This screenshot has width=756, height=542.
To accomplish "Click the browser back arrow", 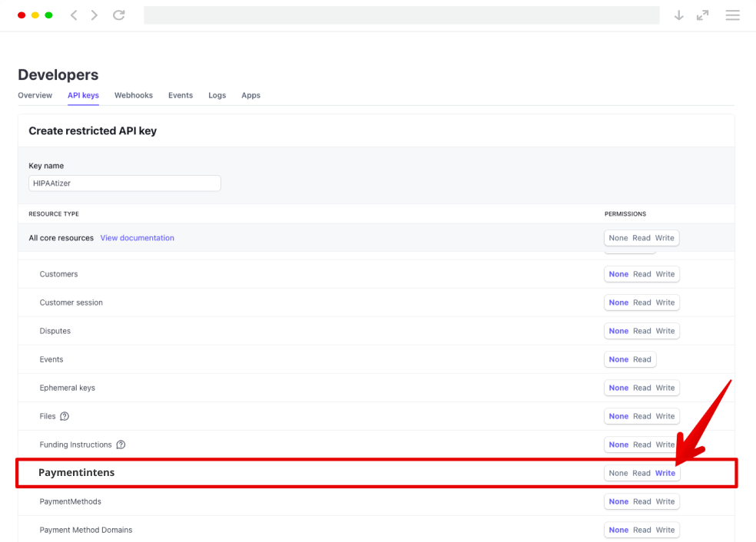I will [x=74, y=15].
